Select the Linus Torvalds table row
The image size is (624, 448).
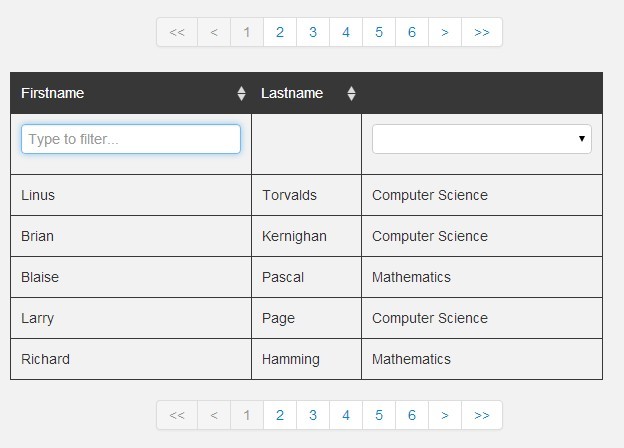[x=306, y=195]
